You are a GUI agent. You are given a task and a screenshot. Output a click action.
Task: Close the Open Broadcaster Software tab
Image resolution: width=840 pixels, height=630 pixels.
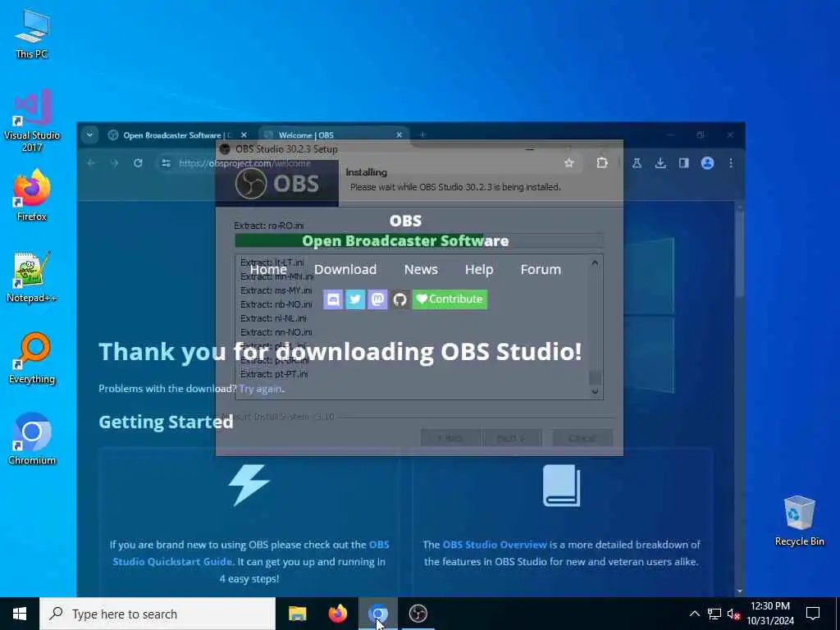coord(244,135)
